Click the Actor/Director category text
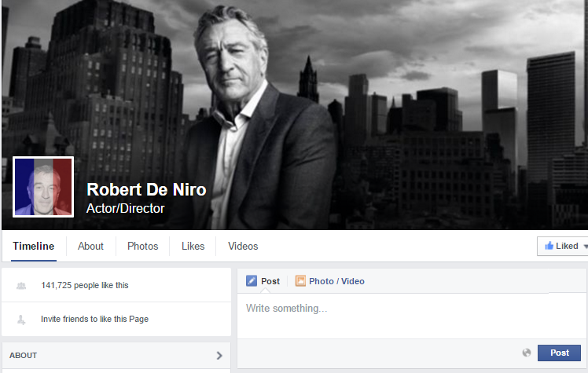The height and width of the screenshot is (373, 588). tap(125, 208)
